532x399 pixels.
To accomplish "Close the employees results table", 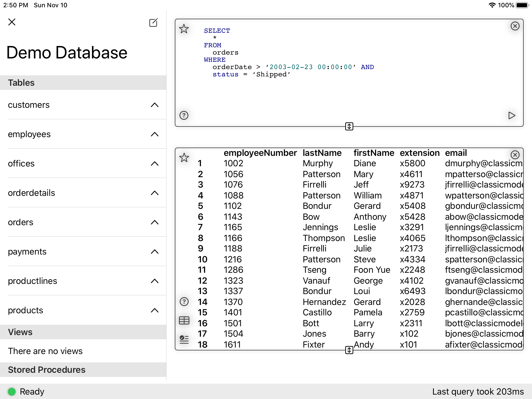I will [x=515, y=155].
